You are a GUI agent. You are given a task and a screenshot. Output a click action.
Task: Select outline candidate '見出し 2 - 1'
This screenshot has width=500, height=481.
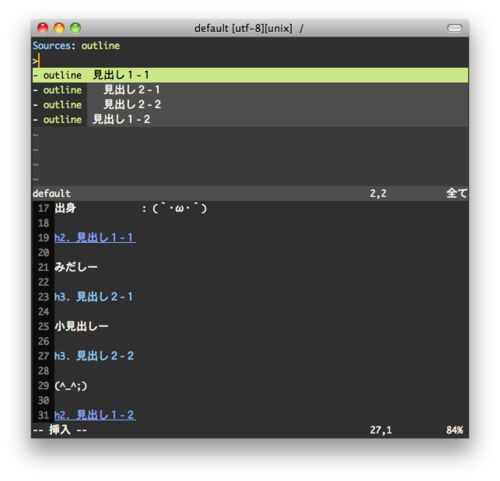pyautogui.click(x=250, y=90)
